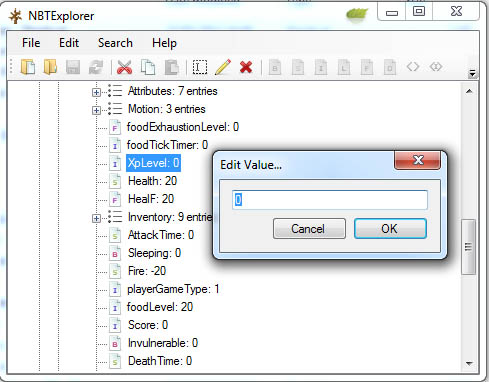Select the playerGameType: 1 row
The width and height of the screenshot is (489, 382).
point(173,289)
